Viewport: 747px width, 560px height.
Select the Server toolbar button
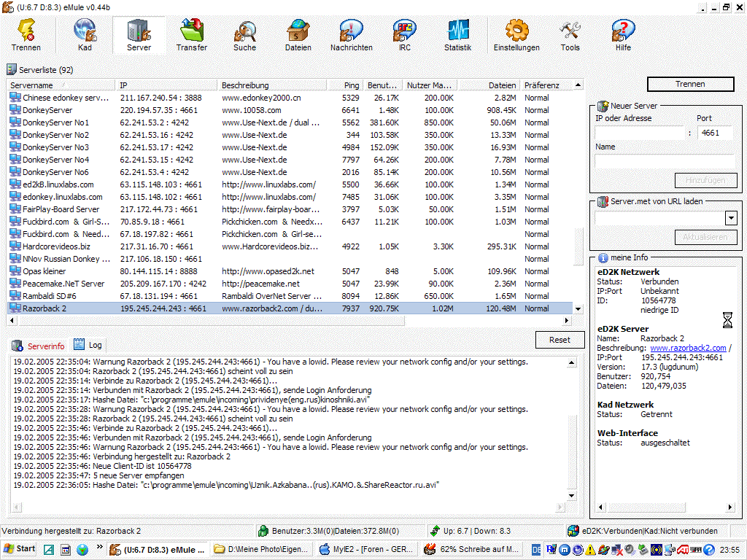(x=139, y=35)
